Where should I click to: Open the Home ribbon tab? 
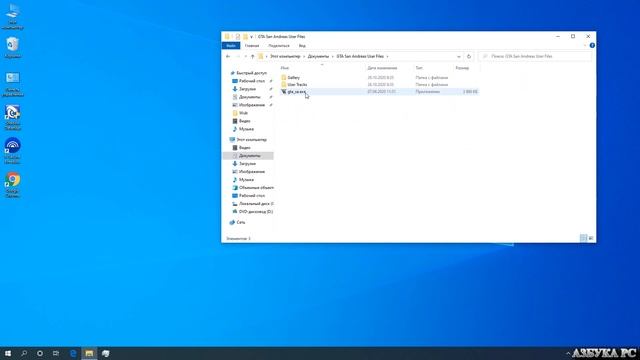252,46
